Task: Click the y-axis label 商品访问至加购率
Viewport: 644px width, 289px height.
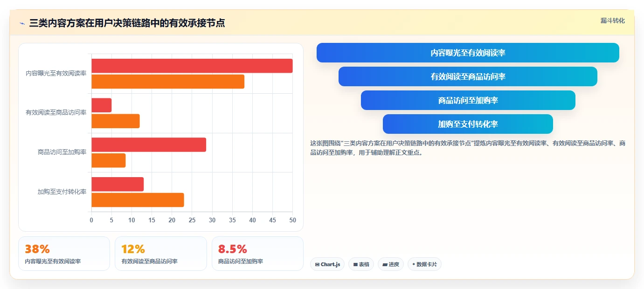Action: (x=62, y=152)
